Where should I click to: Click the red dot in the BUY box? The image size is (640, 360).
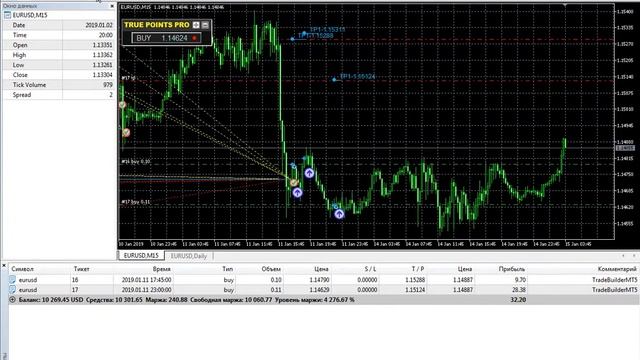pos(194,38)
